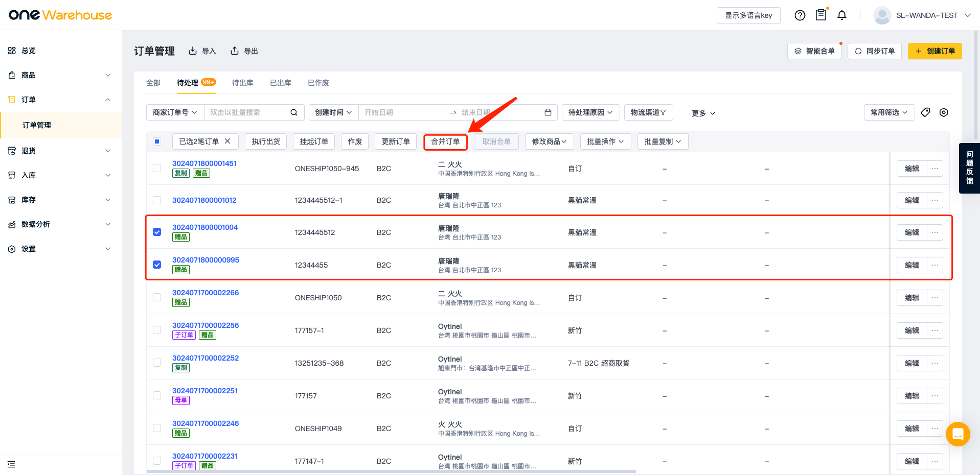Viewport: 980px width, 475px height.
Task: Open the clipboard task list icon
Action: click(x=821, y=15)
